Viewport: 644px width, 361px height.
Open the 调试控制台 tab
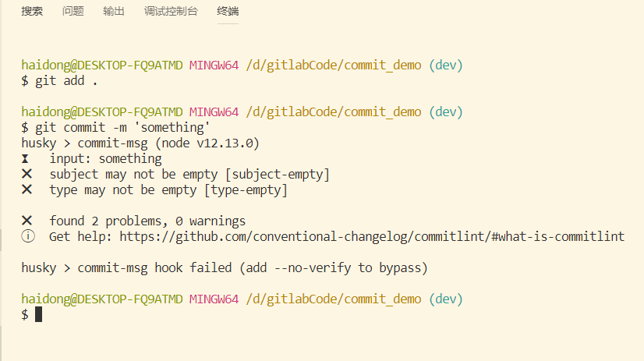point(171,11)
